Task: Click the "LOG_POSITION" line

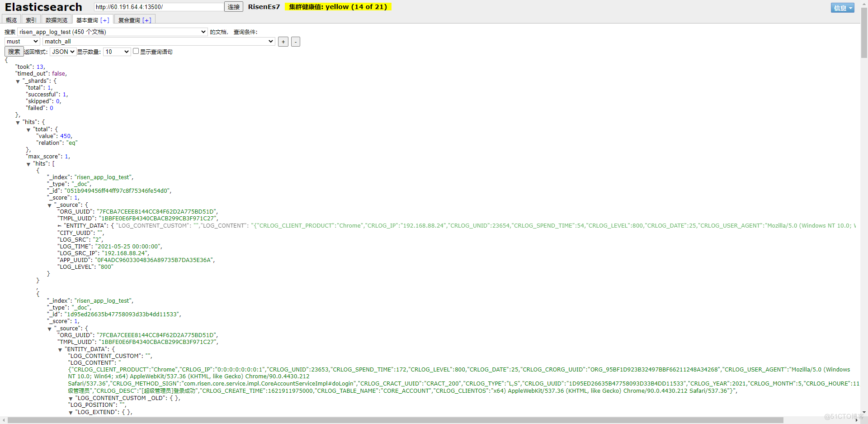Action: (97, 405)
